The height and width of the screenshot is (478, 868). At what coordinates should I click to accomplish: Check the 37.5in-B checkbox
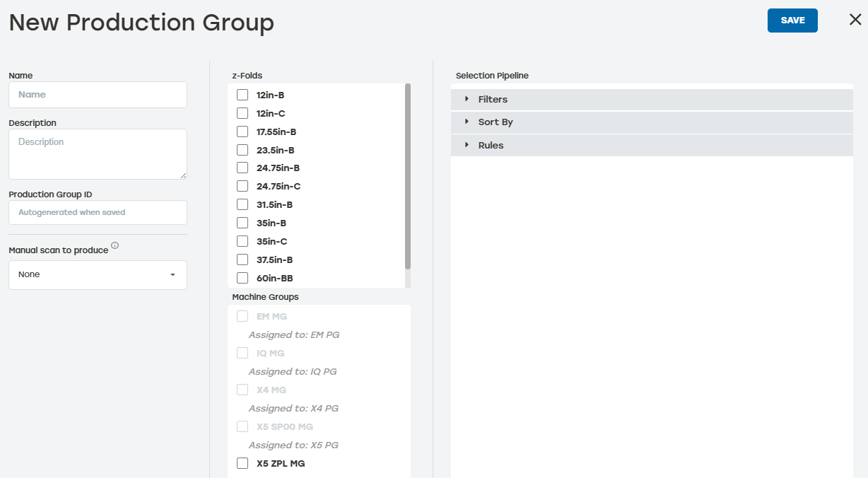click(x=242, y=260)
